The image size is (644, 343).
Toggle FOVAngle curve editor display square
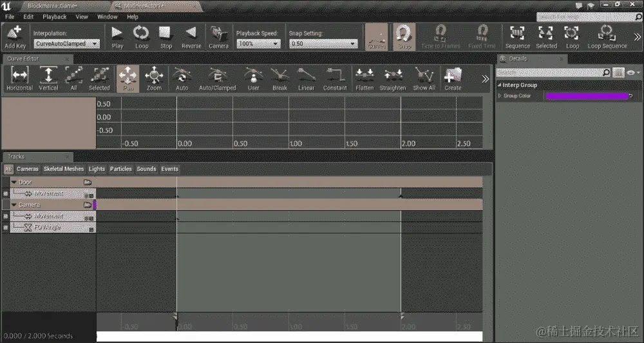point(91,230)
